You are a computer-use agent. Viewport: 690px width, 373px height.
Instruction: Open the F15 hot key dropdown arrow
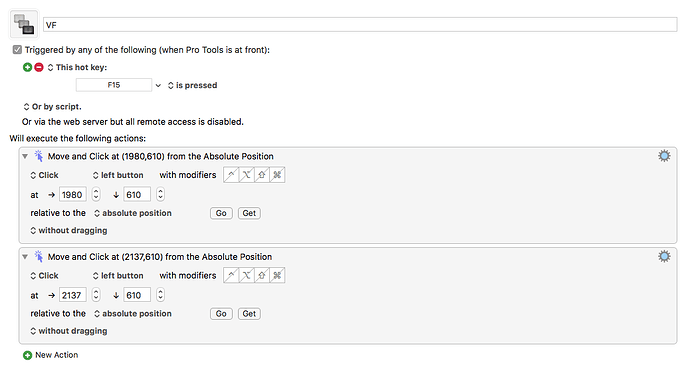(158, 85)
